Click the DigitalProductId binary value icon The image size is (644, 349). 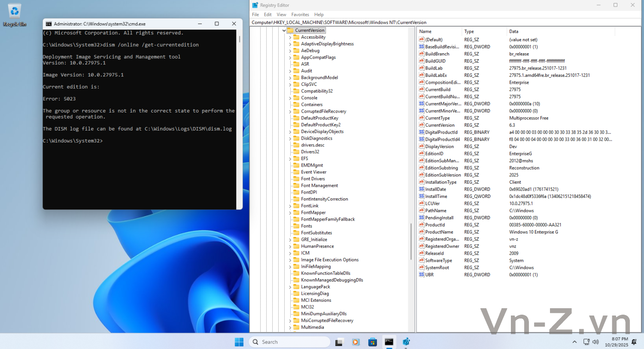422,132
